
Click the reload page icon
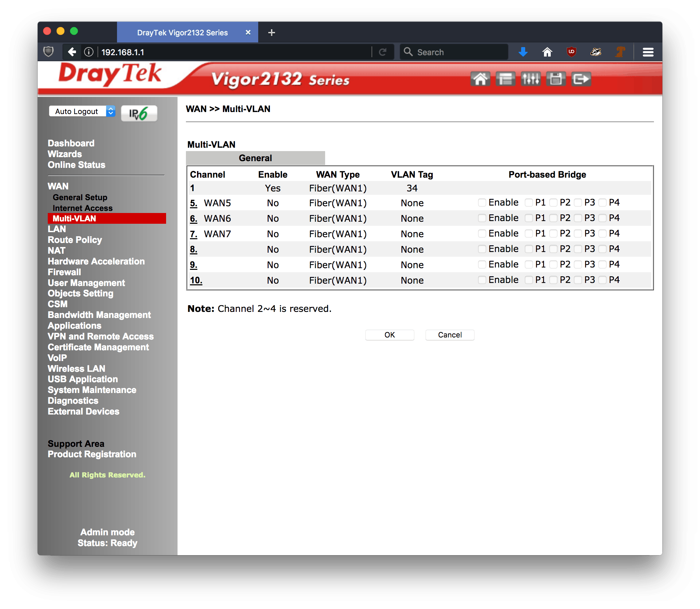383,52
